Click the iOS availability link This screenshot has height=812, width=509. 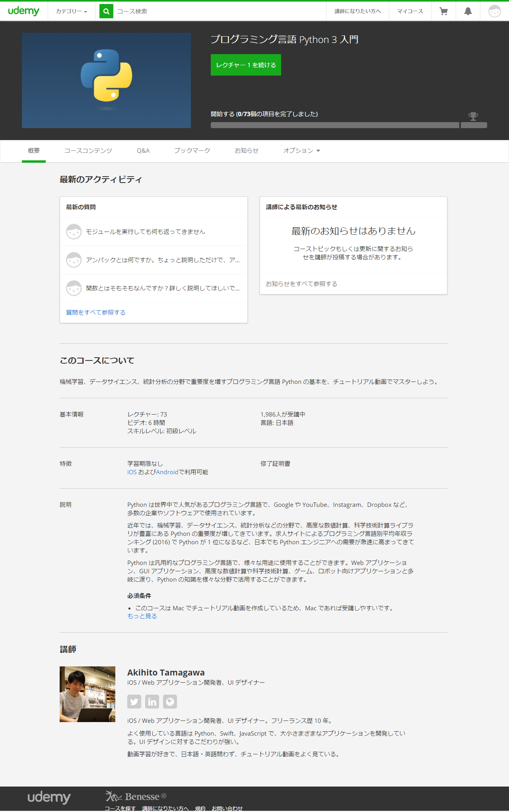click(x=132, y=472)
